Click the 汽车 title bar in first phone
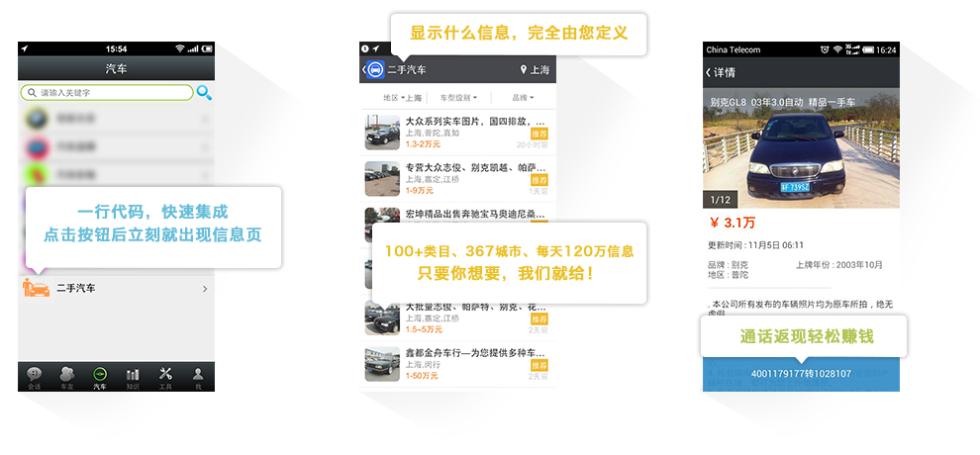 [116, 68]
